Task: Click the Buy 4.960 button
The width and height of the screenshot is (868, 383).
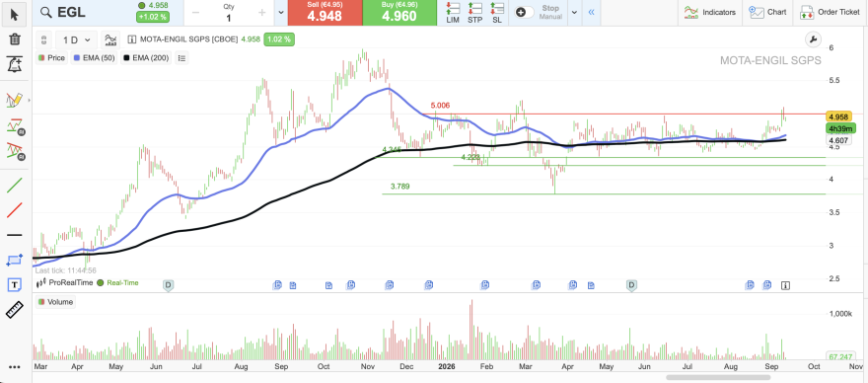Action: 400,13
